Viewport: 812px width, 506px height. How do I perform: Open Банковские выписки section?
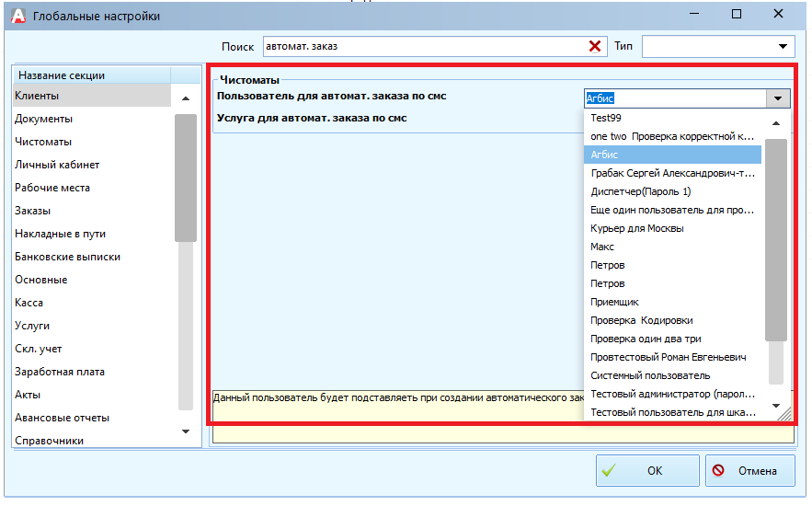coord(92,257)
